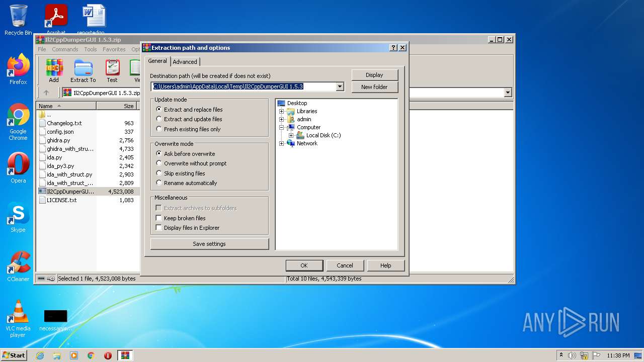Expand Local Disk (C:) tree node

[x=291, y=135]
